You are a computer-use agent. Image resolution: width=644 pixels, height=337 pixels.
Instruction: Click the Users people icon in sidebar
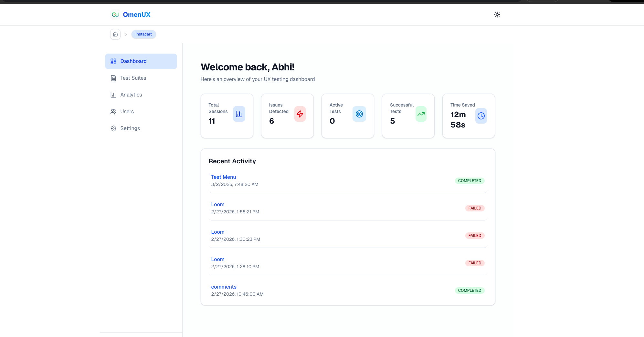[113, 111]
